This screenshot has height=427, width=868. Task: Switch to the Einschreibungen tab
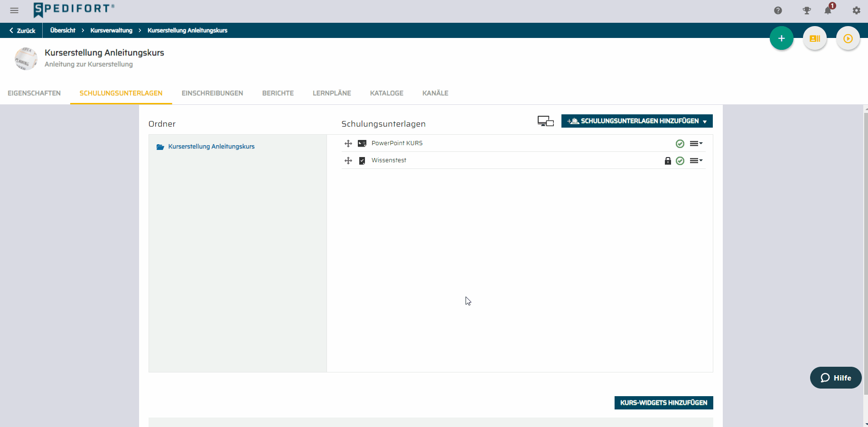(212, 93)
